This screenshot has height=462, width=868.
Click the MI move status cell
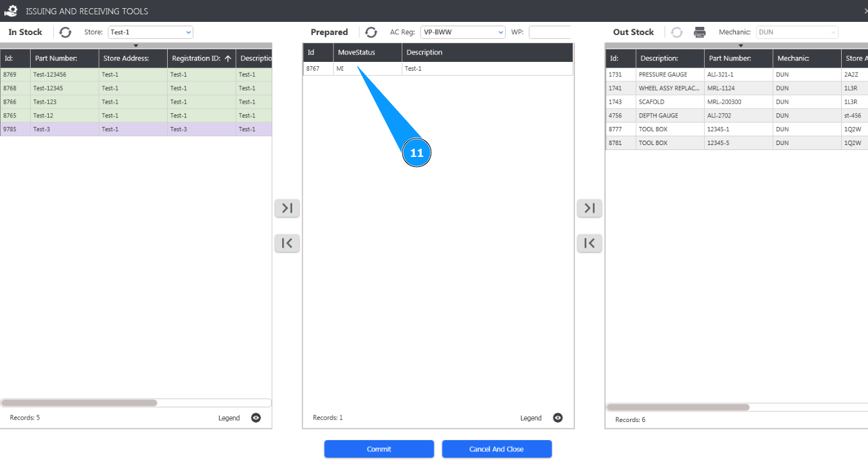click(367, 69)
